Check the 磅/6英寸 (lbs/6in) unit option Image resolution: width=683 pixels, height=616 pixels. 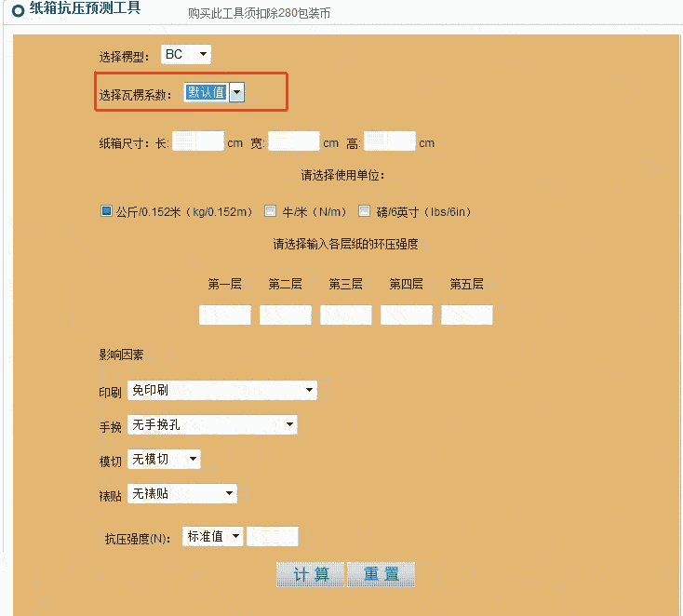click(365, 211)
